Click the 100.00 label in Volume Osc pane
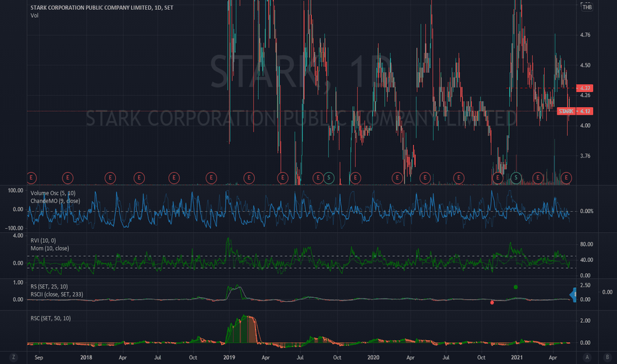617x364 pixels. (x=15, y=191)
